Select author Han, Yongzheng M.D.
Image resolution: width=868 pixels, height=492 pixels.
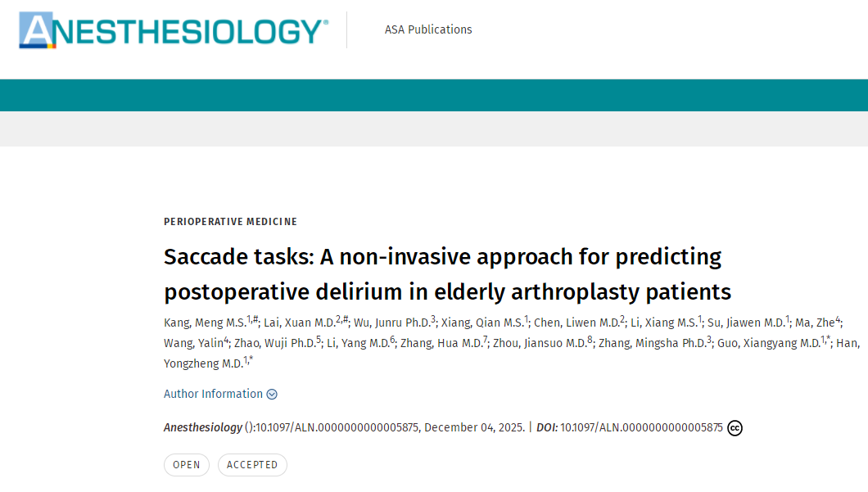coord(203,363)
